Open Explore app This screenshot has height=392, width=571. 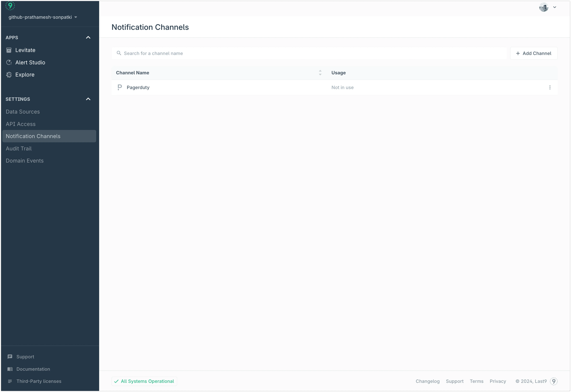25,75
